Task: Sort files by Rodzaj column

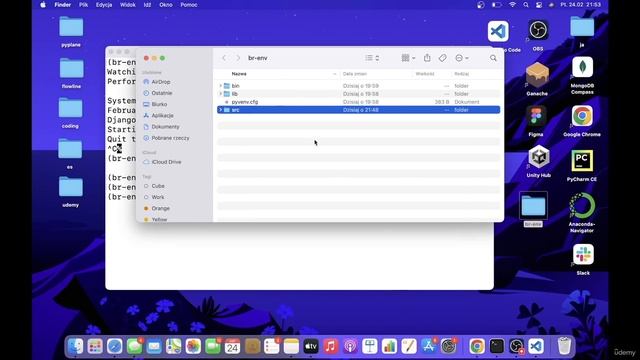Action: pyautogui.click(x=462, y=74)
